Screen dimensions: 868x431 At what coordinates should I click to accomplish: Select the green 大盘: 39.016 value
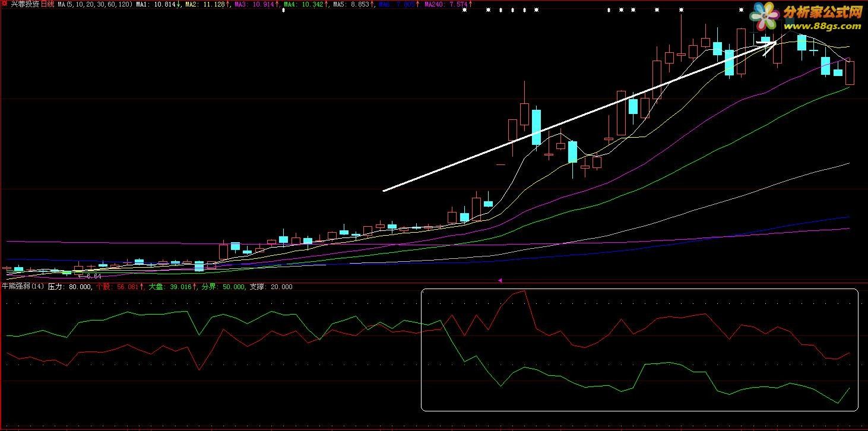pyautogui.click(x=172, y=287)
